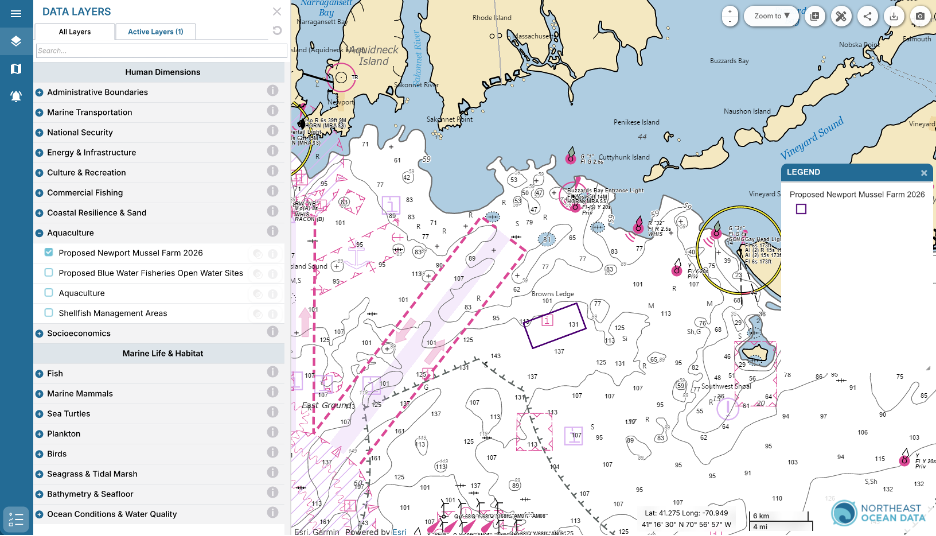
Task: Show info for Ocean Conditions & Water Quality
Action: [x=273, y=513]
